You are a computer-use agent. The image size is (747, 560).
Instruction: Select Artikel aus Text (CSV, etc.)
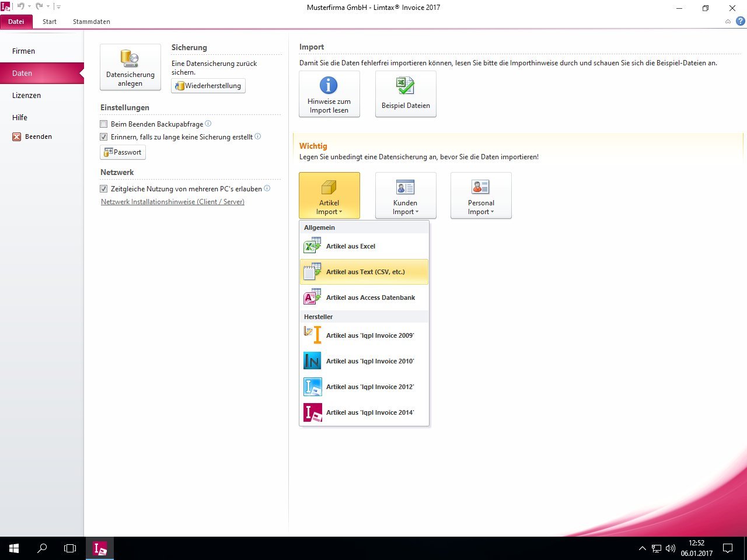[364, 272]
